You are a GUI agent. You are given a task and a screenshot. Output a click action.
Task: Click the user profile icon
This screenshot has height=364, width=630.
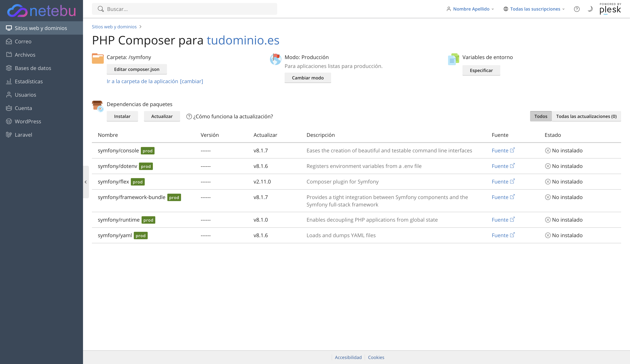448,9
